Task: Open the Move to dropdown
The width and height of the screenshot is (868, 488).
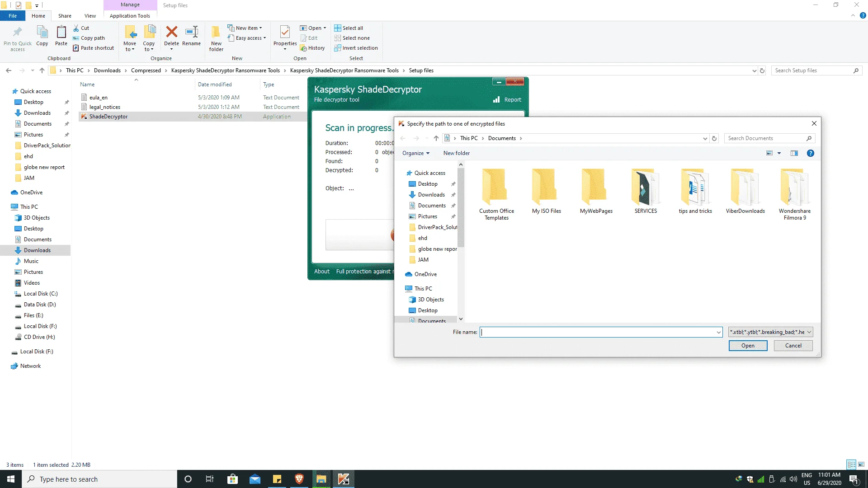Action: click(130, 47)
